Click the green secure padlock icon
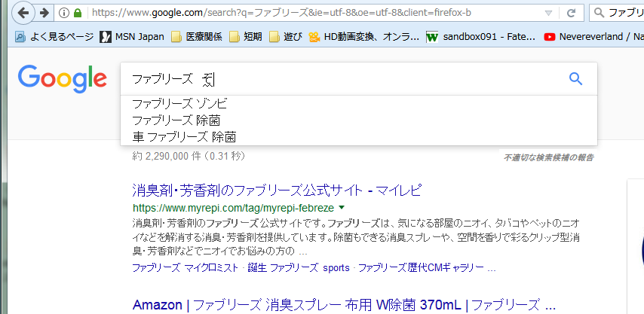Viewport: 644px width, 314px height. coord(78,13)
